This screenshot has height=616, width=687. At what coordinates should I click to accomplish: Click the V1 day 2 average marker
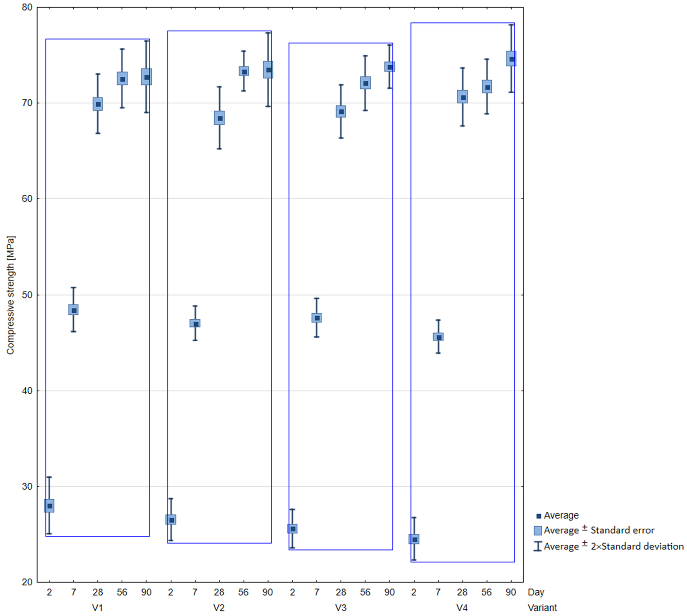(x=50, y=506)
